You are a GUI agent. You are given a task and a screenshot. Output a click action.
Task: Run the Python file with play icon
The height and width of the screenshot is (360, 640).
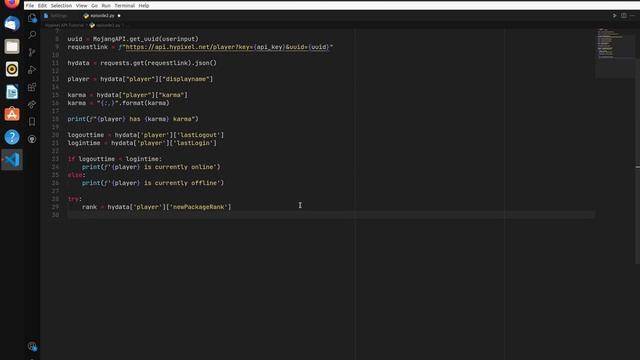pyautogui.click(x=614, y=16)
